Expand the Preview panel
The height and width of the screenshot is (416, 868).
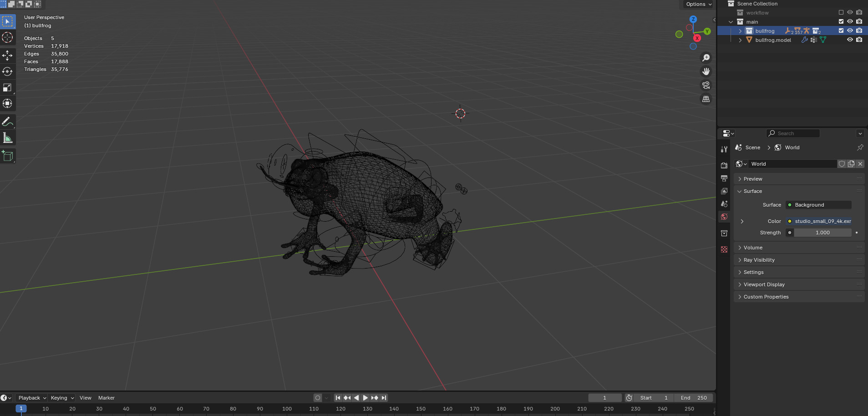[799, 179]
